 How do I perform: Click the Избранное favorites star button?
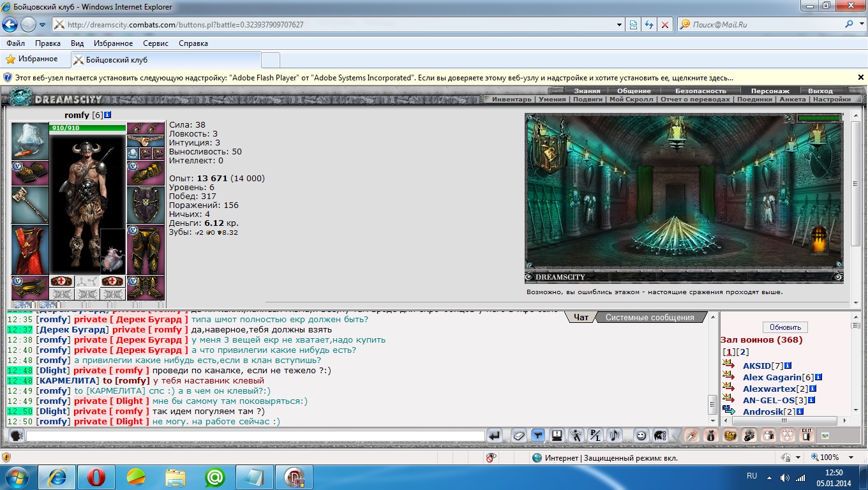click(32, 59)
